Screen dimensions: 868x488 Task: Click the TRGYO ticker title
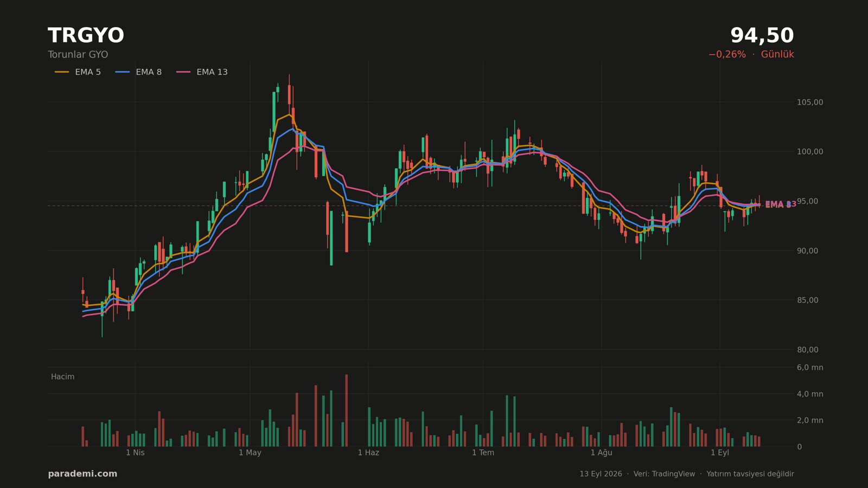[x=86, y=36]
